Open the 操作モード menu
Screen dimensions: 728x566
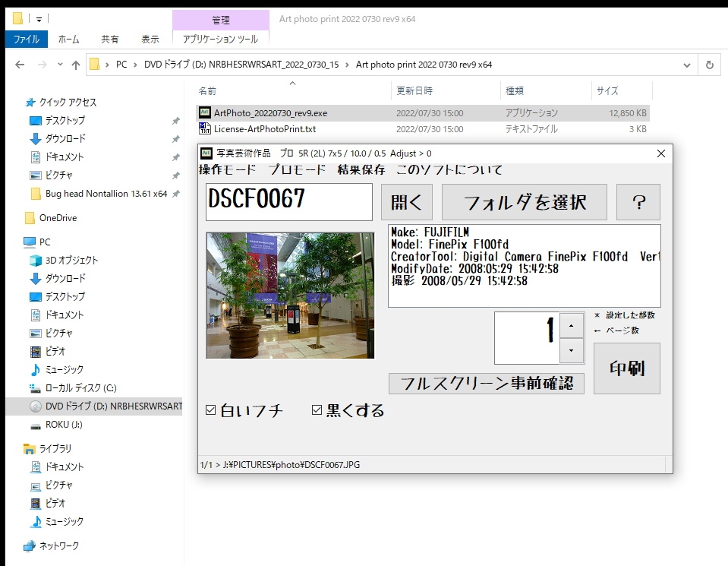click(x=227, y=169)
